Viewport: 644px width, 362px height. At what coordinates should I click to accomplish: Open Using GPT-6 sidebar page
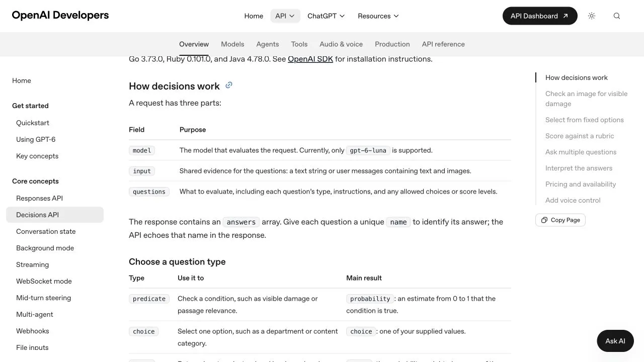36,139
